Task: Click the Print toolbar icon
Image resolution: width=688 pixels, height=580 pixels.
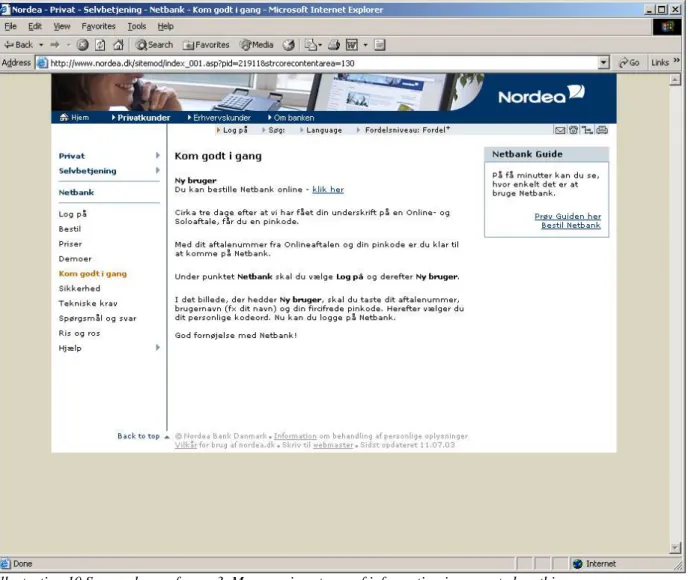Action: point(334,45)
